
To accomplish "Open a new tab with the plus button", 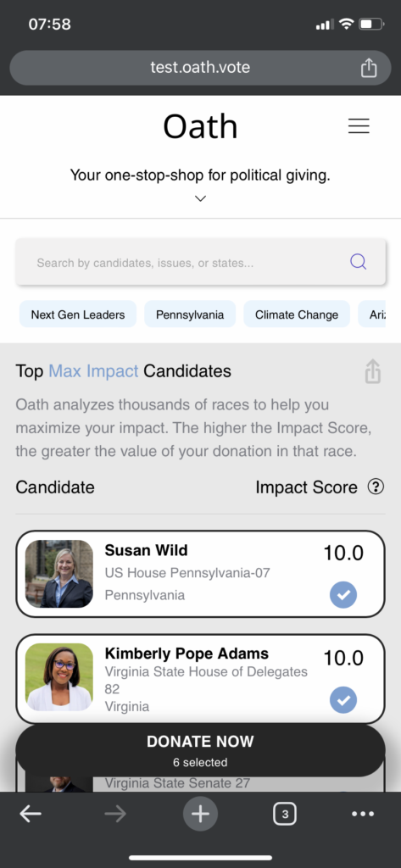I will [200, 814].
